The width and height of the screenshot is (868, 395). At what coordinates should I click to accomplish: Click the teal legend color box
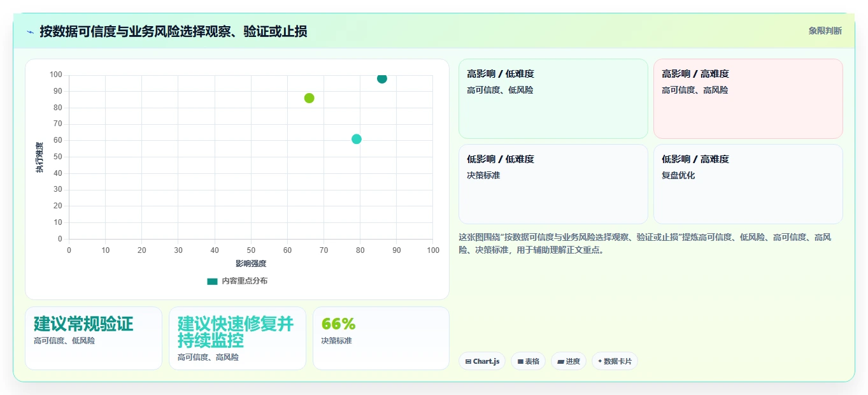[212, 281]
